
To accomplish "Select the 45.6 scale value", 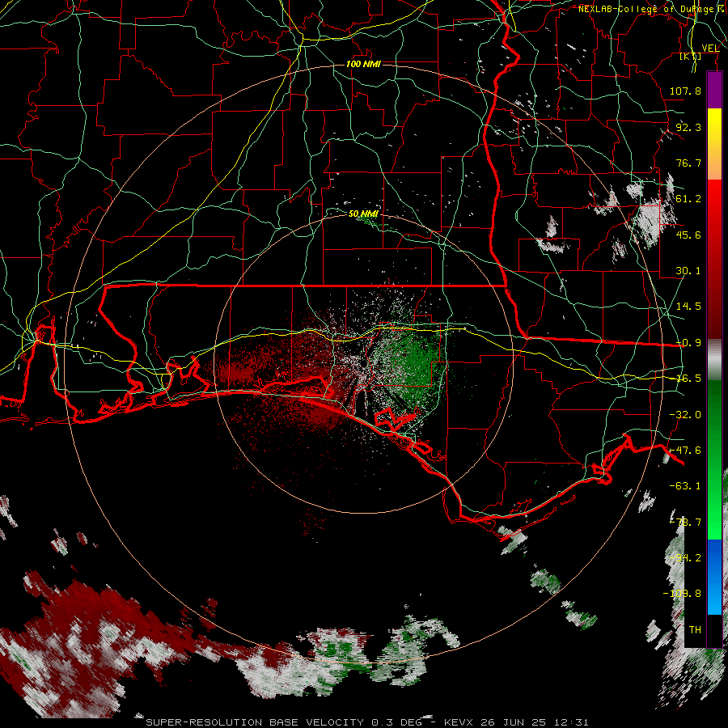I will click(x=688, y=235).
